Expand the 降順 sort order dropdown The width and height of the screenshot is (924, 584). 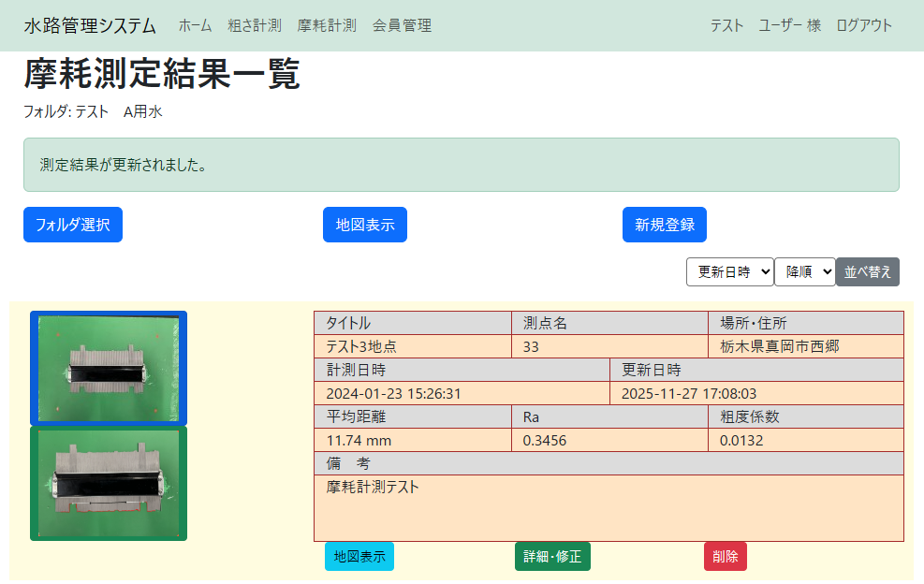804,271
